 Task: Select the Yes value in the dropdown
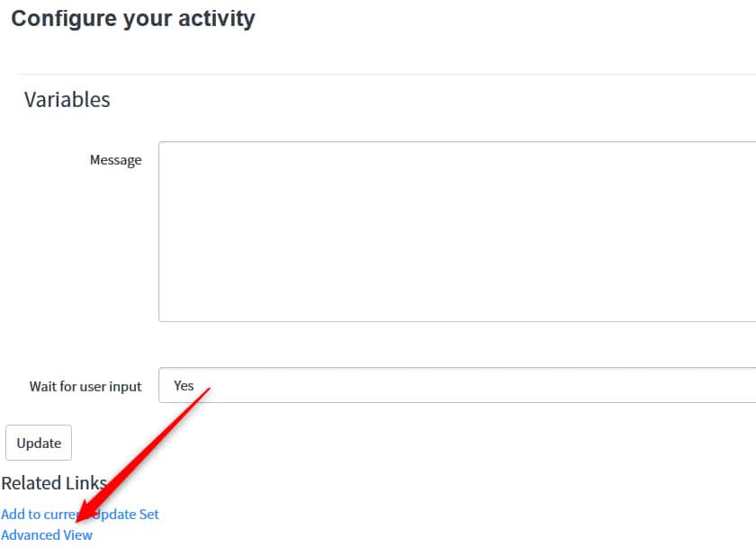pos(184,385)
